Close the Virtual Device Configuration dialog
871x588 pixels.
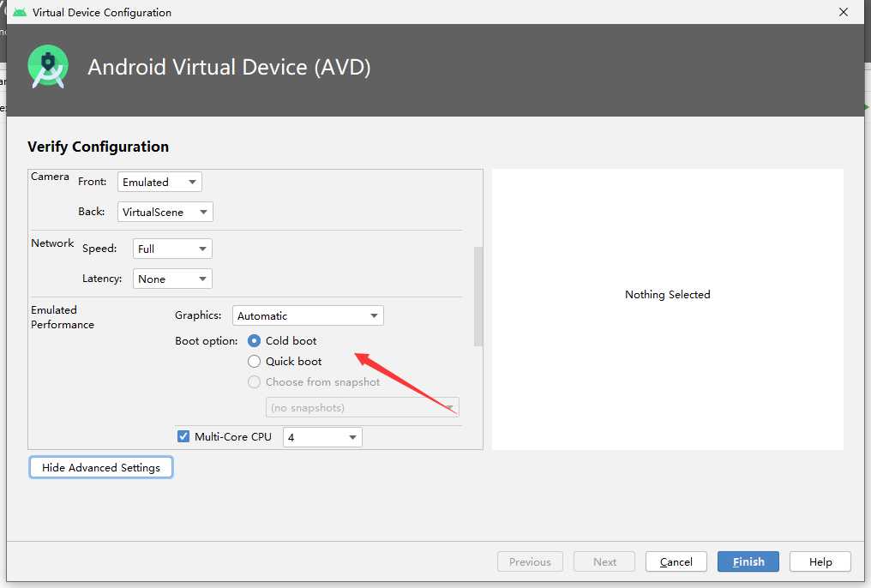tap(844, 12)
